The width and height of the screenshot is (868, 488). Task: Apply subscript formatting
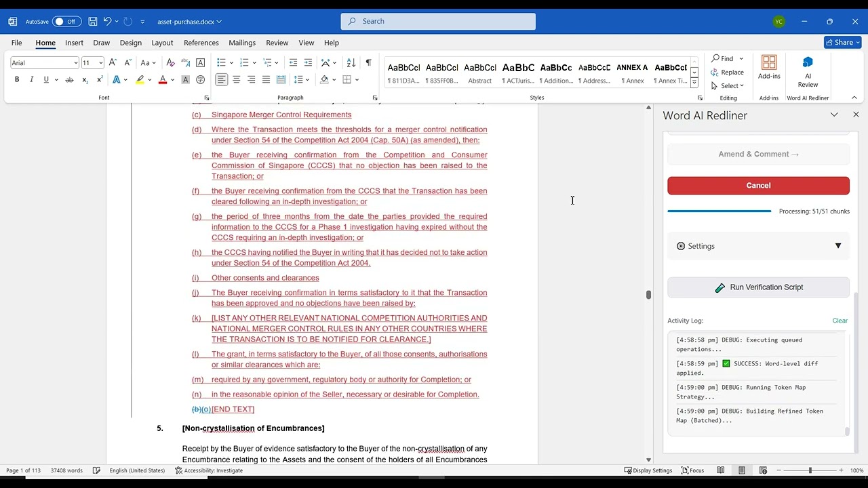click(x=85, y=79)
